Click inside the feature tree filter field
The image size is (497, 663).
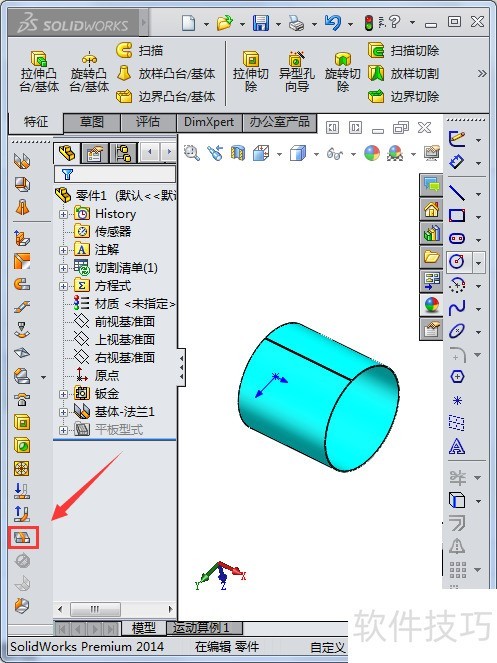tap(115, 174)
